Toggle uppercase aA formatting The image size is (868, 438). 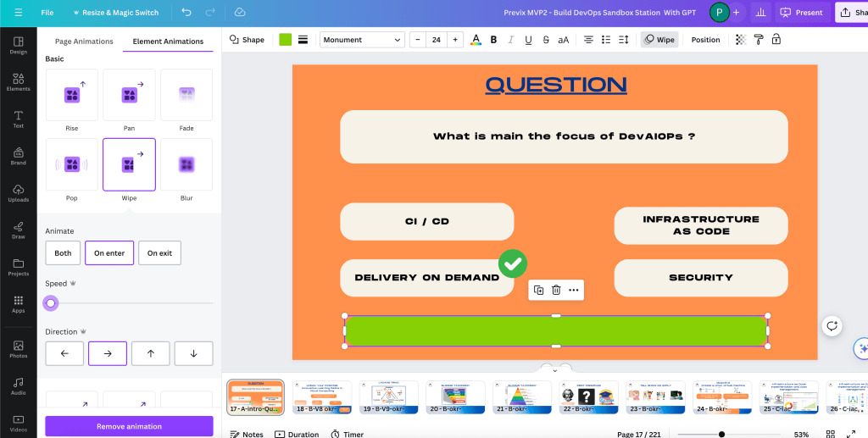tap(563, 39)
